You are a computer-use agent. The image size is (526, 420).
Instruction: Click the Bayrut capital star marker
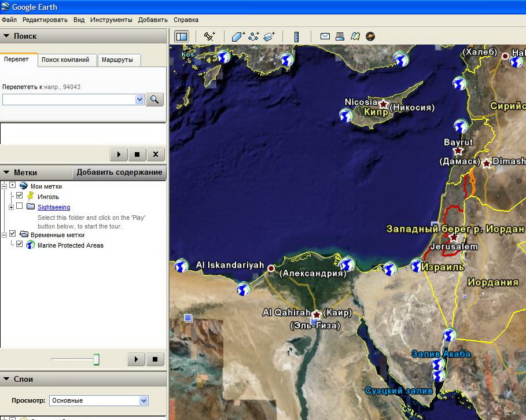458,150
